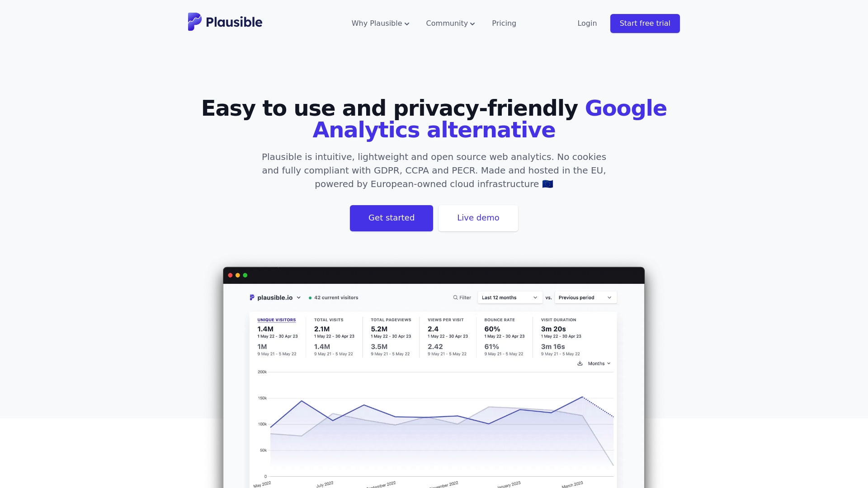
Task: Expand the Previous period comparison selector
Action: [585, 297]
